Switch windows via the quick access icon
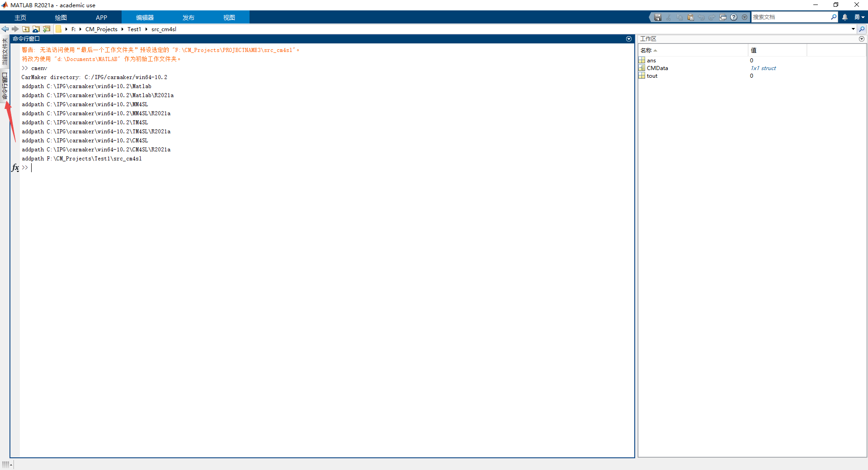The height and width of the screenshot is (470, 868). pyautogui.click(x=723, y=17)
